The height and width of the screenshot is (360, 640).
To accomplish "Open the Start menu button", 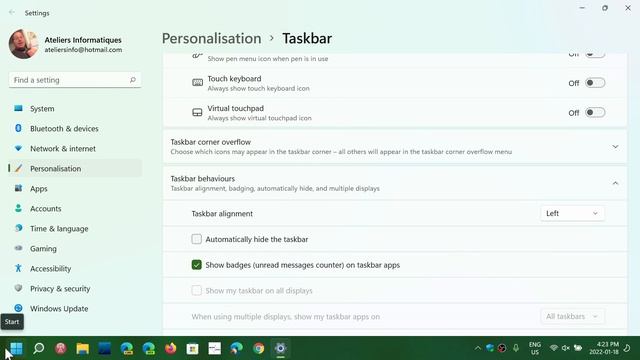I will point(16,348).
